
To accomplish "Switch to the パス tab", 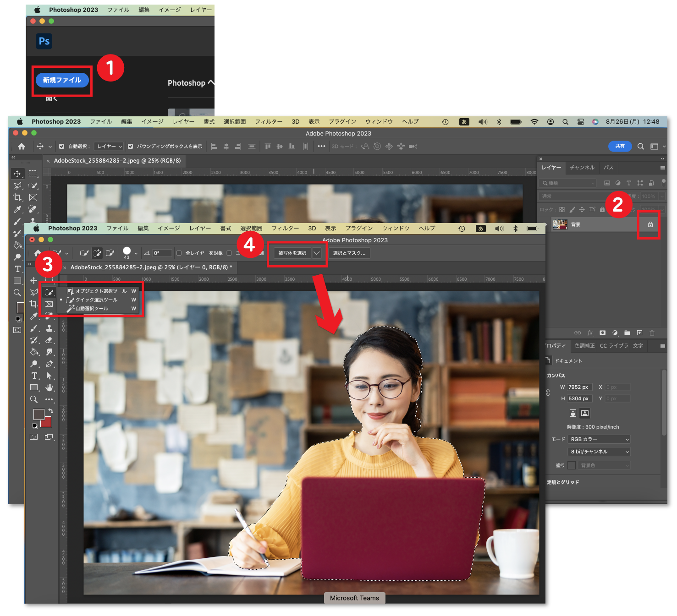I will 608,168.
